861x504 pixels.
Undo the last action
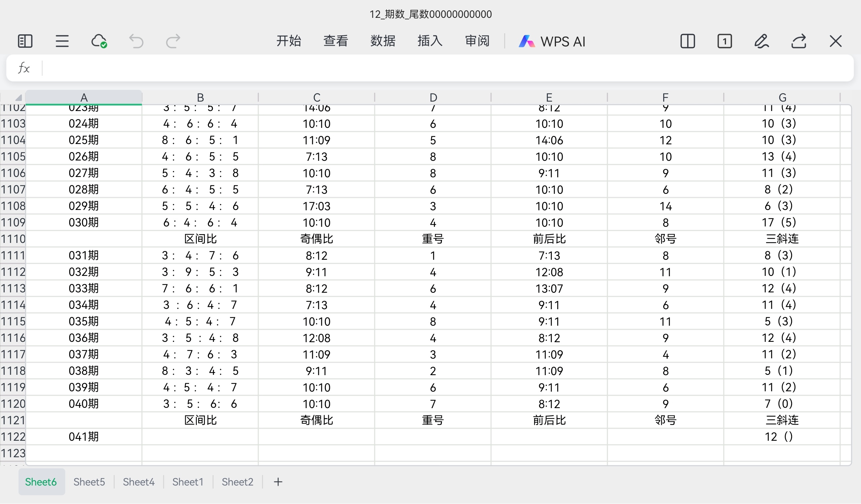point(136,41)
